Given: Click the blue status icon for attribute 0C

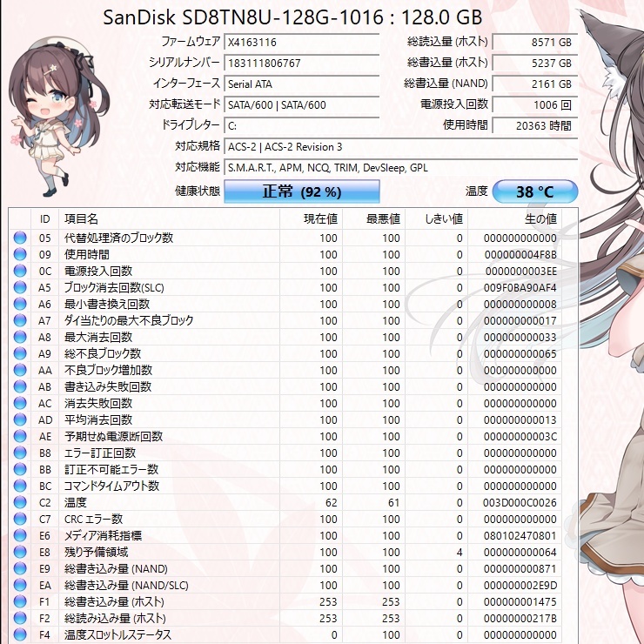Looking at the screenshot, I should coord(20,271).
